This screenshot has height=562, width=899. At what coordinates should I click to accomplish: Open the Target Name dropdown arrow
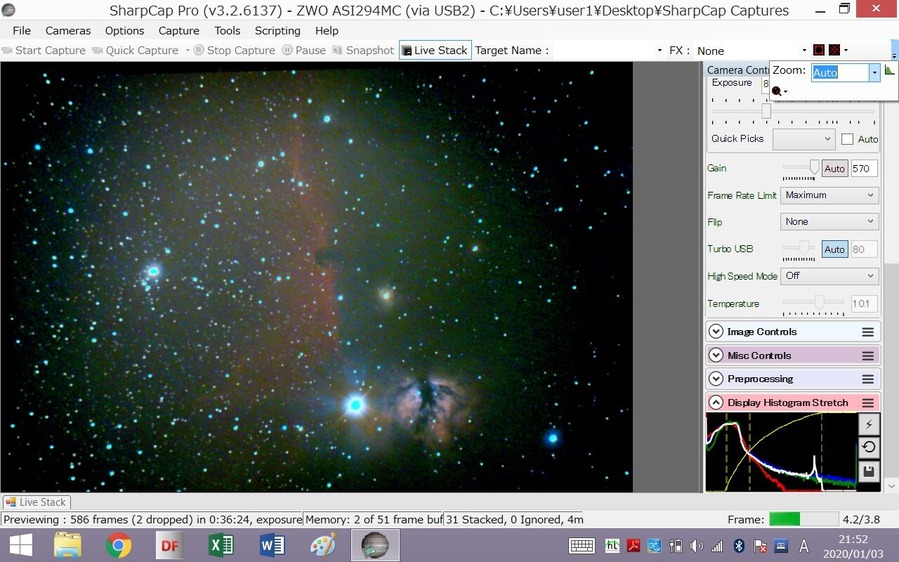click(x=659, y=50)
